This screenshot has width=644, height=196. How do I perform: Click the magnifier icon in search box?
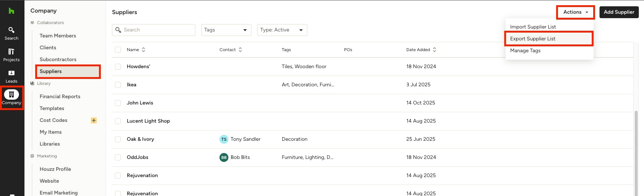[118, 30]
